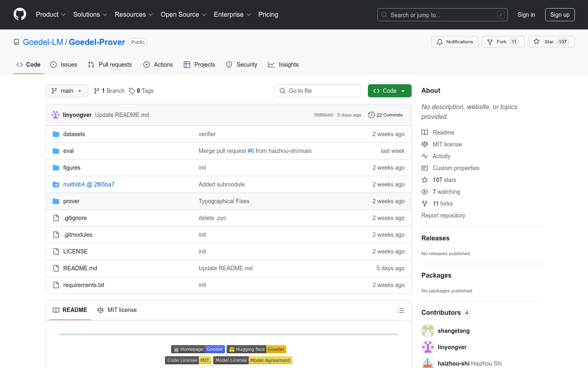588x368 pixels.
Task: Expand the Resources menu
Action: (x=134, y=14)
